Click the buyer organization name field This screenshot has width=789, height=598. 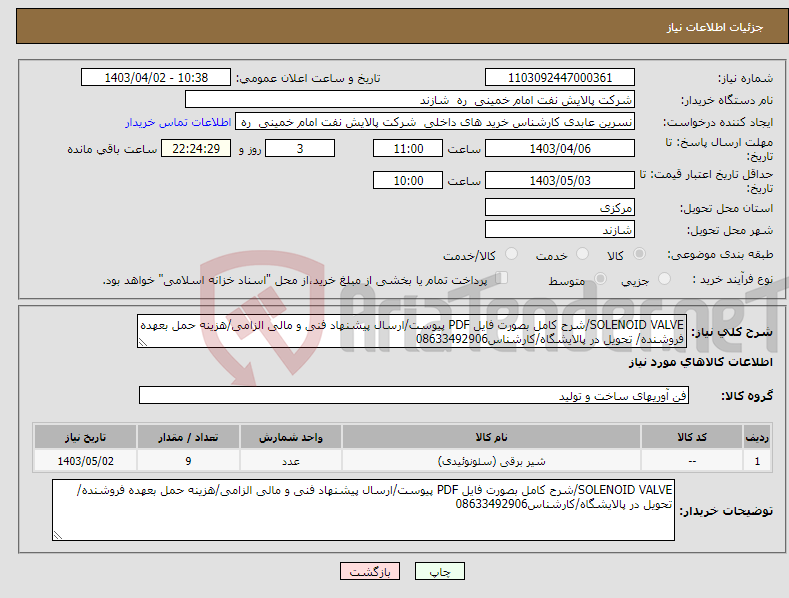click(410, 100)
